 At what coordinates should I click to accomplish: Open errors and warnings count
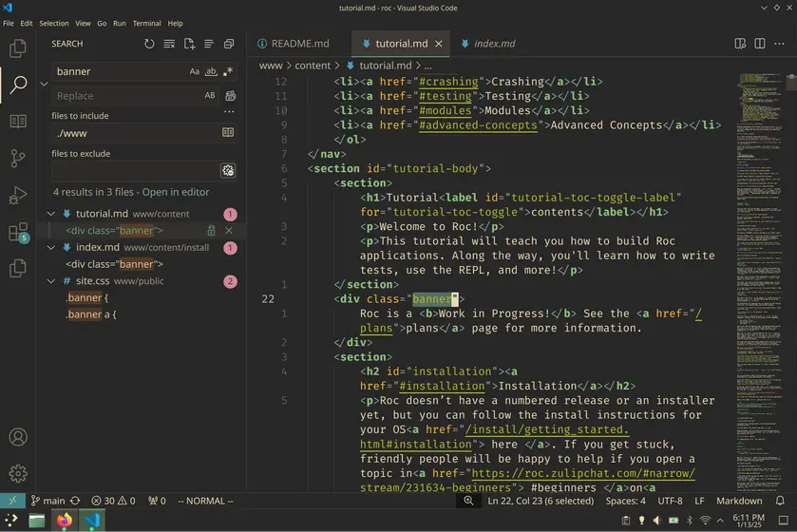(x=113, y=501)
